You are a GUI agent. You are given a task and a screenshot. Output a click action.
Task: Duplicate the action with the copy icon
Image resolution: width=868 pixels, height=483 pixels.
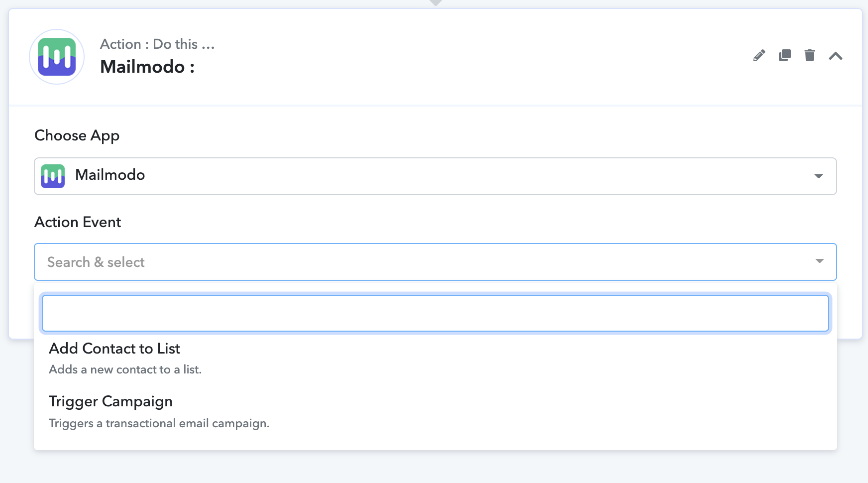(x=785, y=55)
